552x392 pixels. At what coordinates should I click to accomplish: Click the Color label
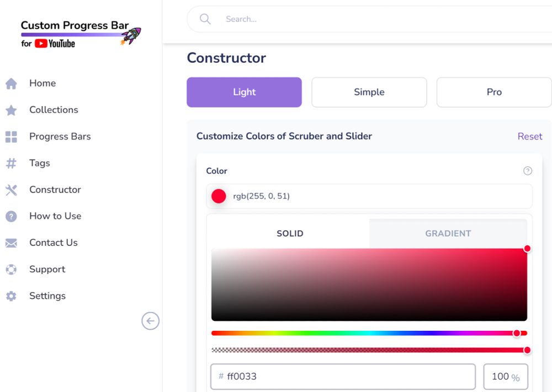tap(216, 171)
